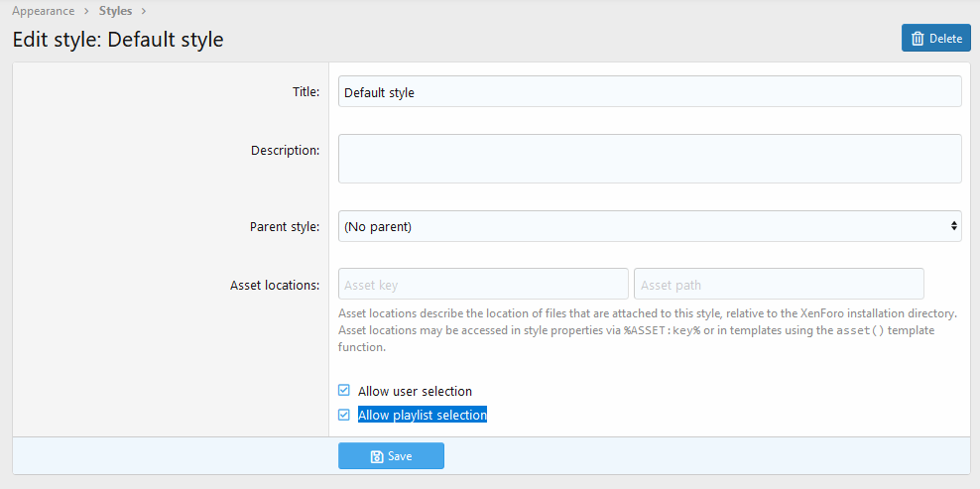Image resolution: width=980 pixels, height=489 pixels.
Task: Click the Parent style: field label
Action: coord(285,226)
